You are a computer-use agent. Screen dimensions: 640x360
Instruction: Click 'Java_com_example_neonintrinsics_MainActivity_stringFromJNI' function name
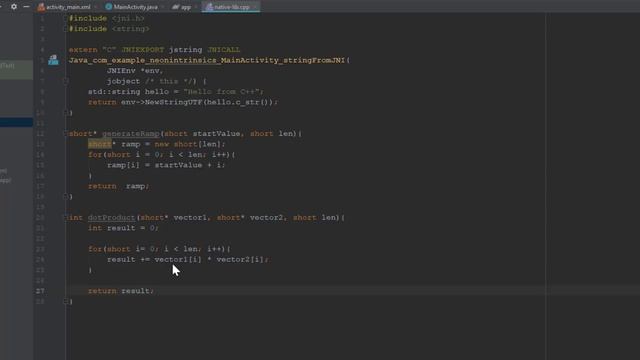point(207,60)
